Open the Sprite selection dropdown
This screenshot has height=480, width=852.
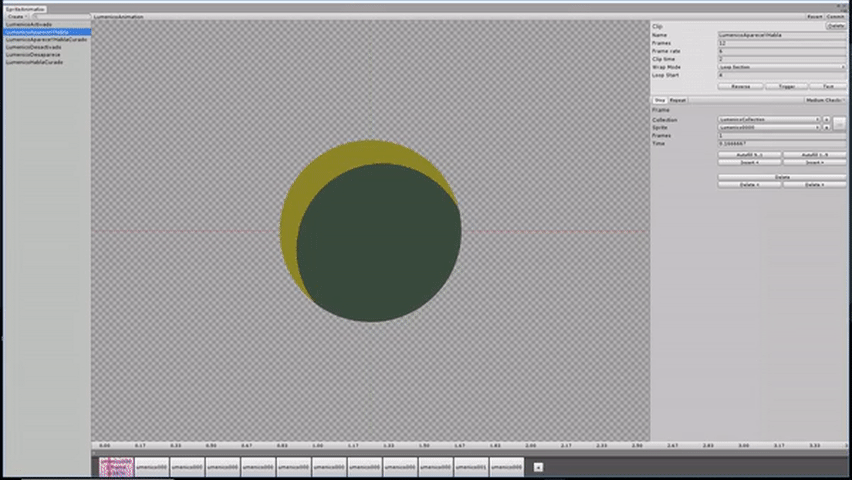pos(769,128)
